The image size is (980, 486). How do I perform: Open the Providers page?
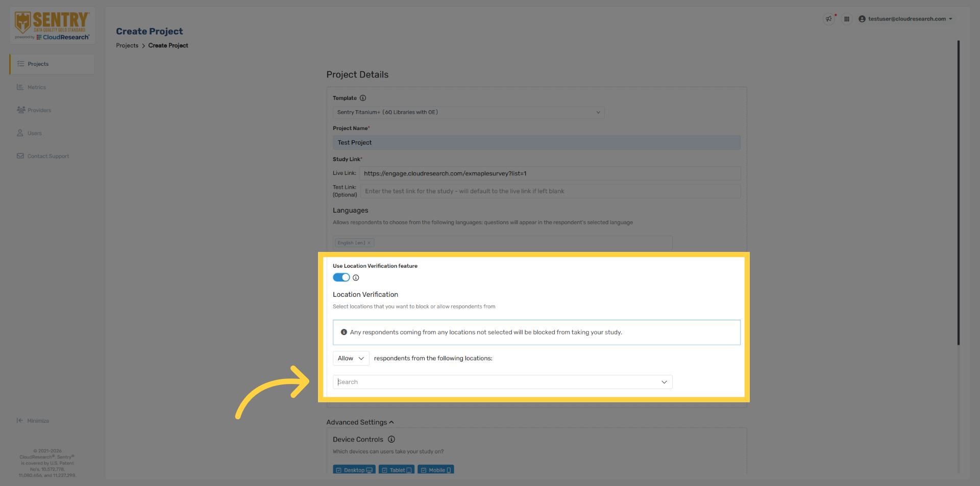coord(39,110)
